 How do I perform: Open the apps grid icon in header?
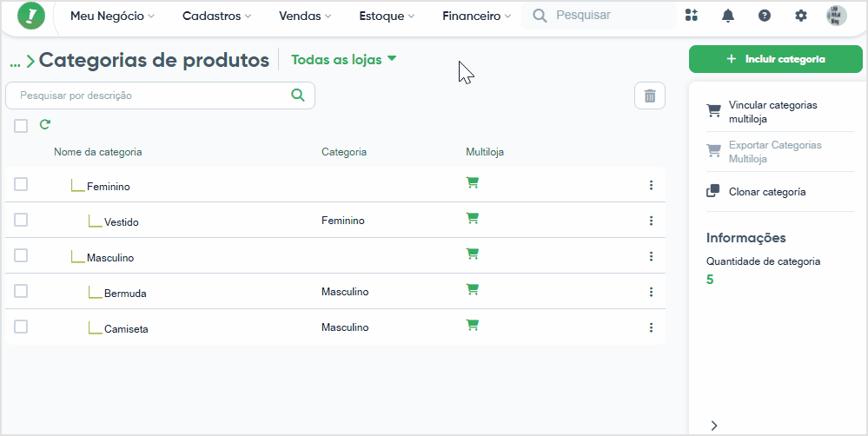click(x=691, y=16)
